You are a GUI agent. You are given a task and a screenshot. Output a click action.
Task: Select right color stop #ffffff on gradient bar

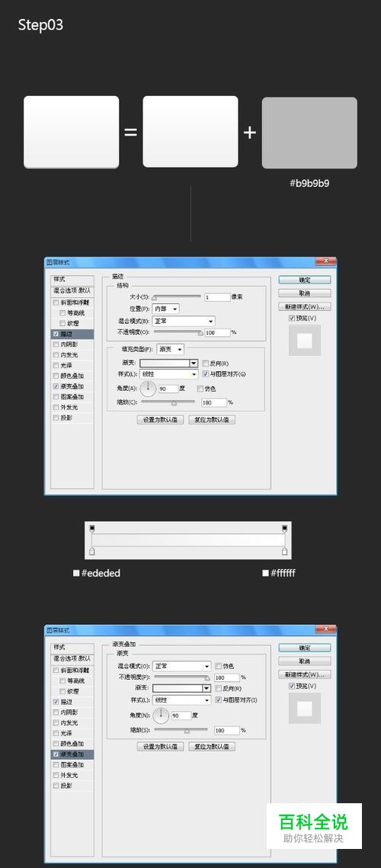point(285,551)
